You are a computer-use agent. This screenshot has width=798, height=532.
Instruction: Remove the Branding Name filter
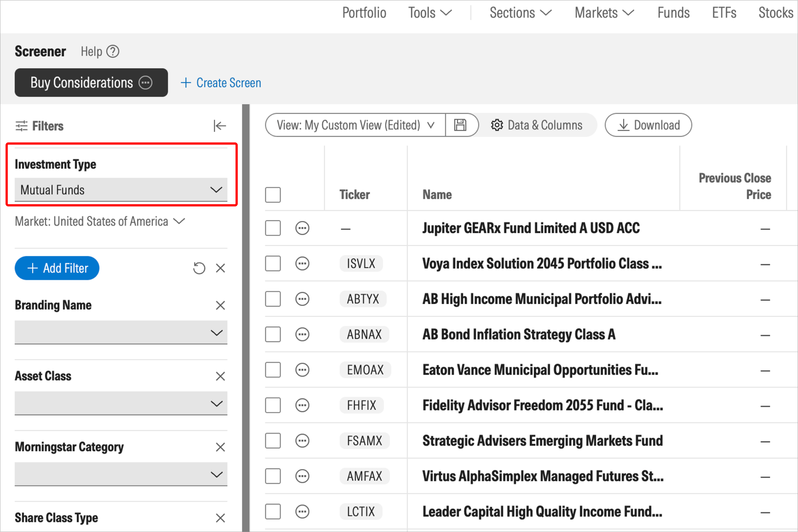[x=221, y=305]
